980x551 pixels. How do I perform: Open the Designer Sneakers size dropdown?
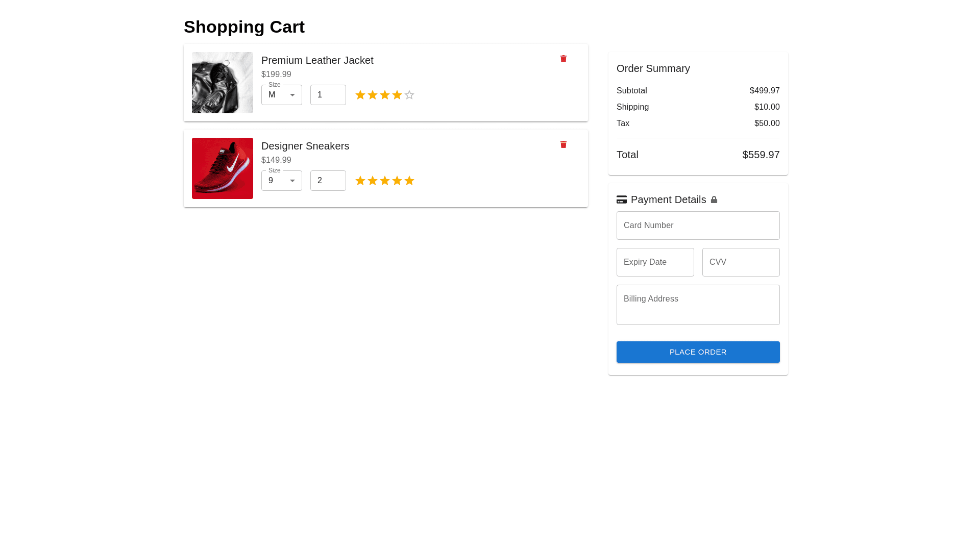pyautogui.click(x=282, y=181)
